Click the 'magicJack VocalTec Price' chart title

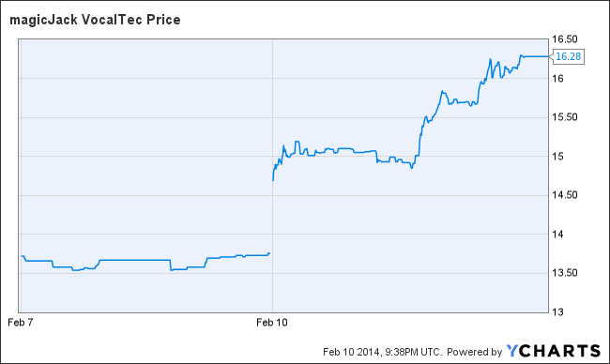tap(96, 20)
